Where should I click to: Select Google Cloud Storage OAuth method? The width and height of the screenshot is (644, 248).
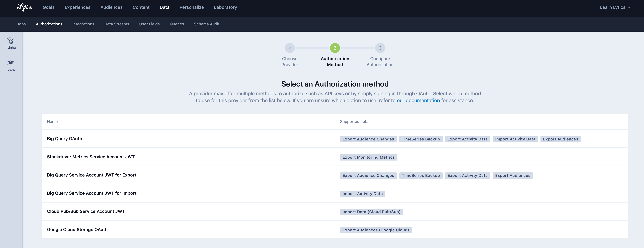pyautogui.click(x=77, y=230)
